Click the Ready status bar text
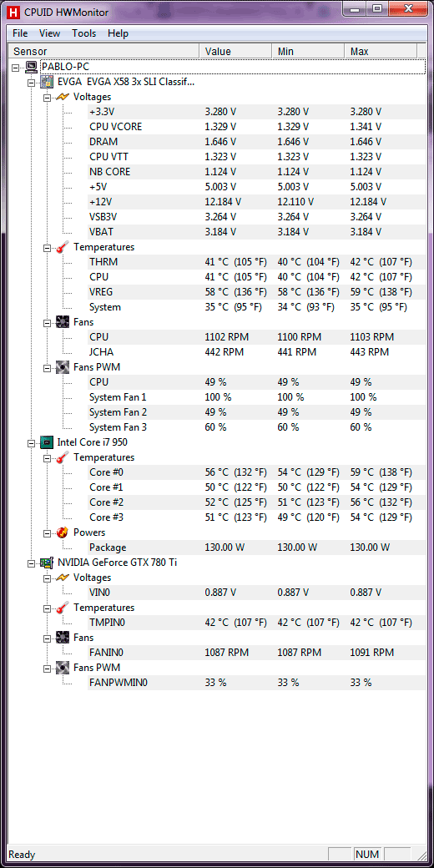The width and height of the screenshot is (434, 868). click(x=23, y=855)
